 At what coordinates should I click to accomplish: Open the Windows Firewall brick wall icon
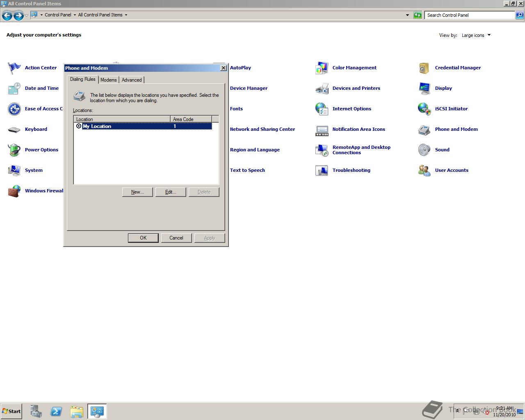(14, 191)
